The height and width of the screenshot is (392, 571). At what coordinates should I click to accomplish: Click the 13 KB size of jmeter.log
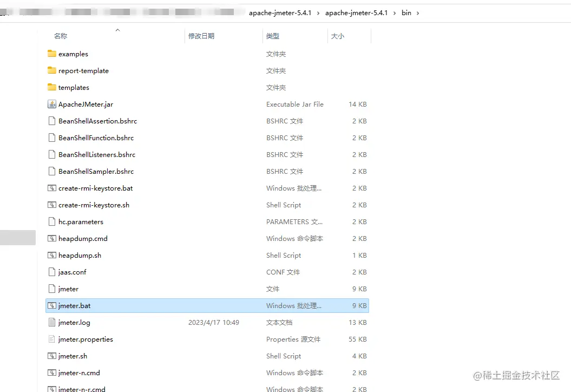tap(358, 322)
